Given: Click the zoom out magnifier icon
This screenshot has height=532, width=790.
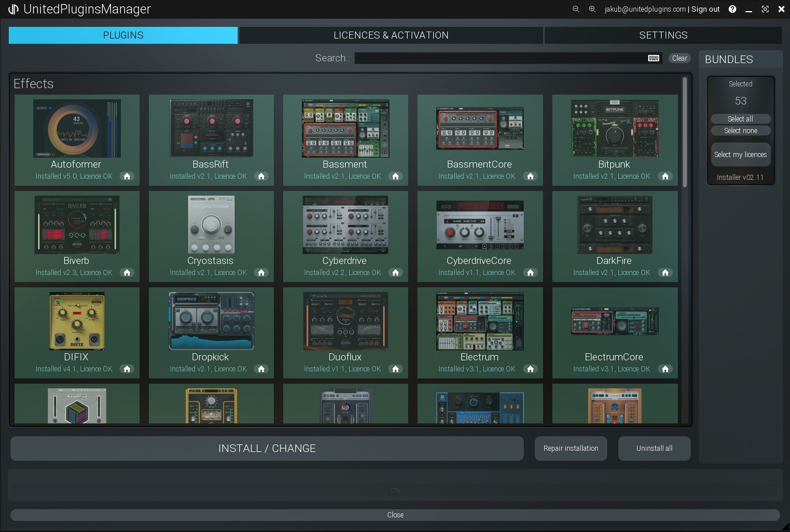Looking at the screenshot, I should (x=576, y=9).
